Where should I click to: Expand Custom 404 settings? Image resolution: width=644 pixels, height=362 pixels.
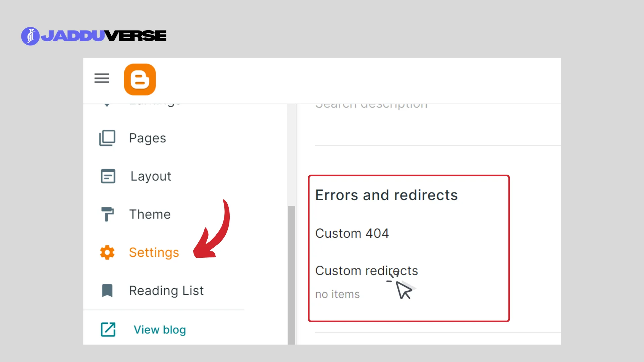[x=352, y=233]
